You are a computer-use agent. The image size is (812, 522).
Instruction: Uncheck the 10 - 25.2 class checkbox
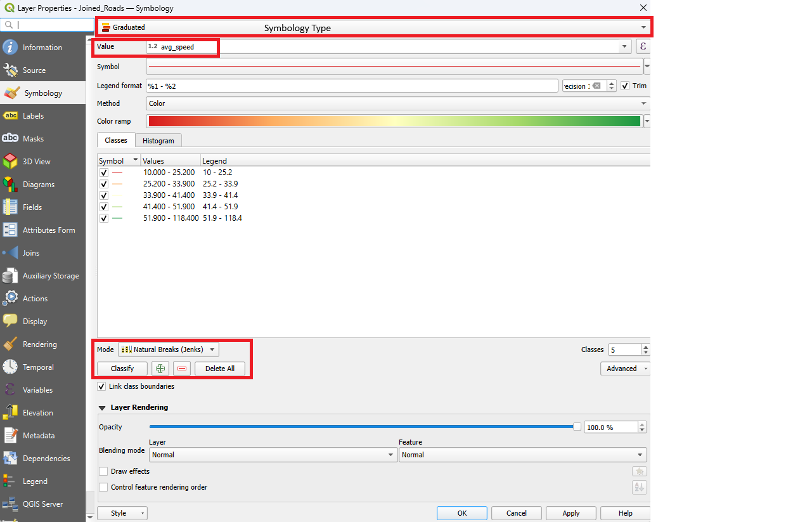104,173
